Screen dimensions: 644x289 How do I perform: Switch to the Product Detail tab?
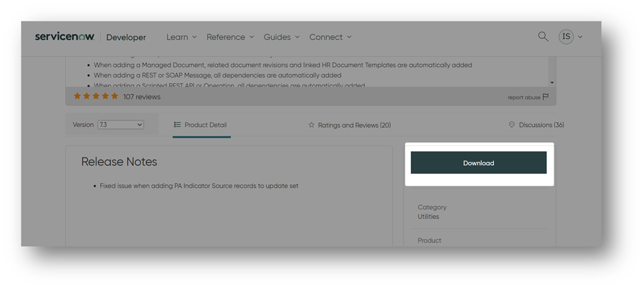201,125
